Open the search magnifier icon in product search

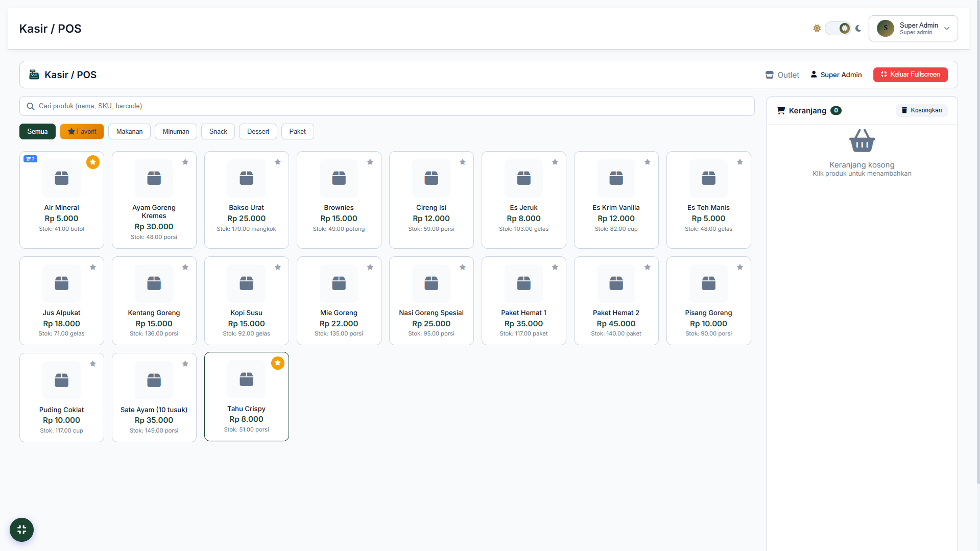31,106
